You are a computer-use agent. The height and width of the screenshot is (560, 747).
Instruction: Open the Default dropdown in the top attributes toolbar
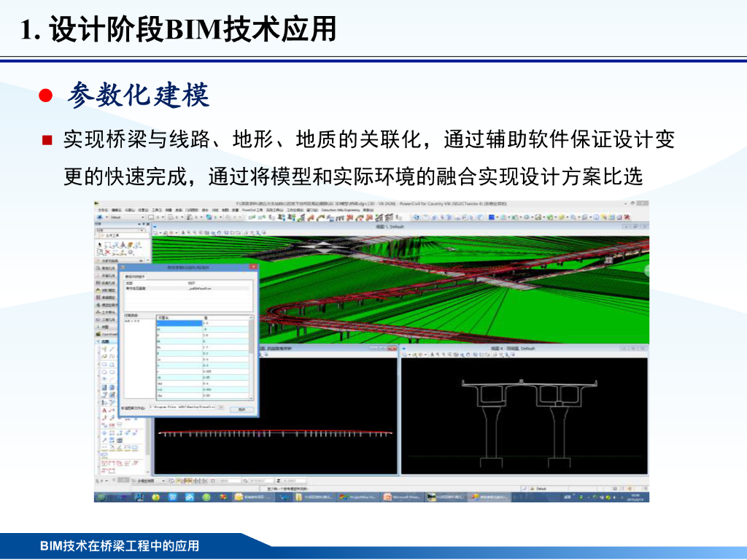click(x=127, y=217)
